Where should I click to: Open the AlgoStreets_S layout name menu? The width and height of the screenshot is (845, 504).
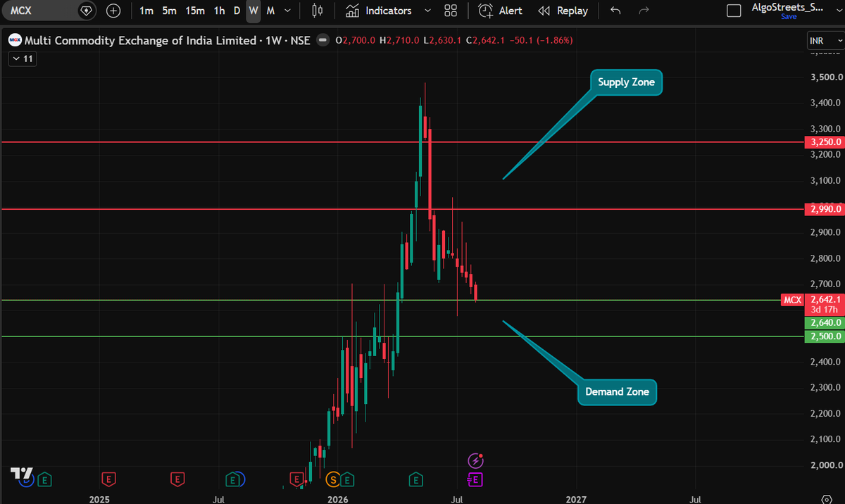click(x=787, y=6)
